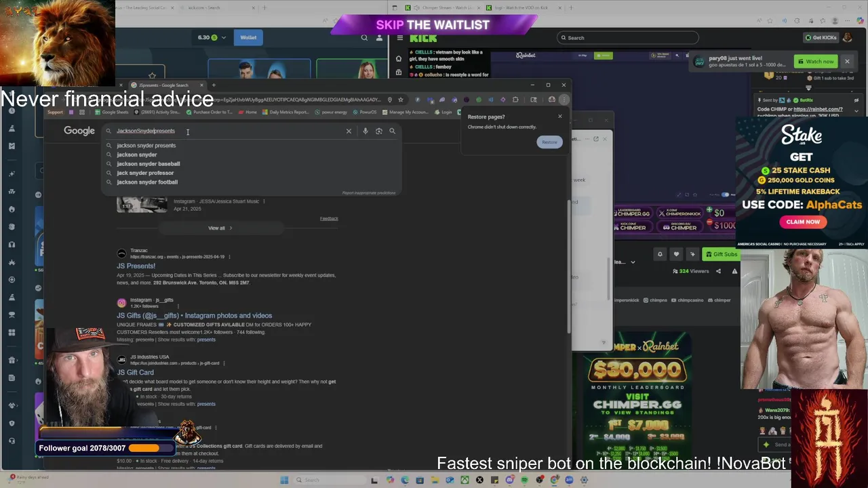Click Watch now on pary08 notification
Image resolution: width=868 pixels, height=488 pixels.
pyautogui.click(x=816, y=61)
